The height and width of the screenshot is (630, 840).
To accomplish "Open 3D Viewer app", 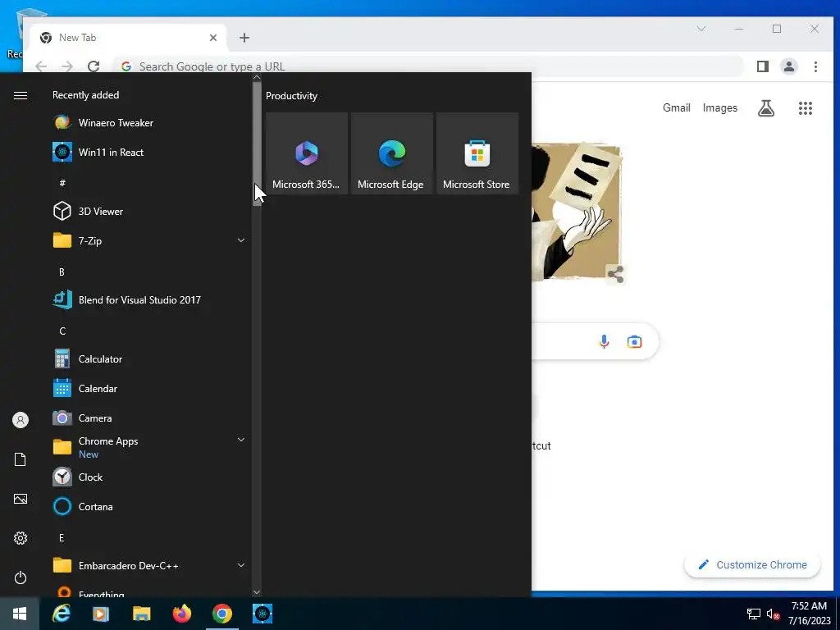I will pos(148,211).
